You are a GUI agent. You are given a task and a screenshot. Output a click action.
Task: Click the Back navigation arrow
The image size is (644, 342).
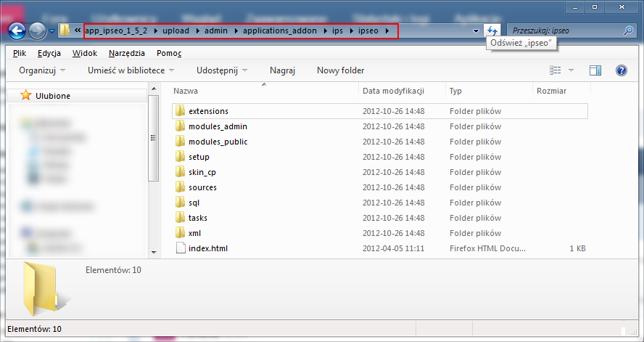point(17,31)
